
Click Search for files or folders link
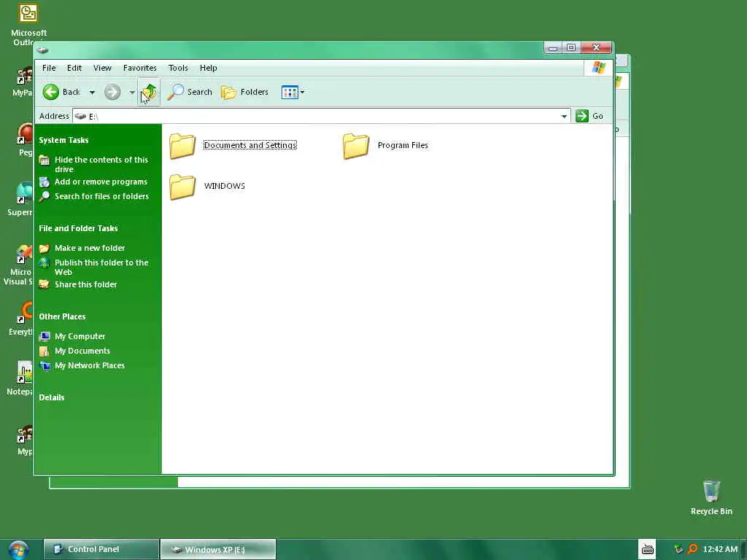click(x=101, y=196)
